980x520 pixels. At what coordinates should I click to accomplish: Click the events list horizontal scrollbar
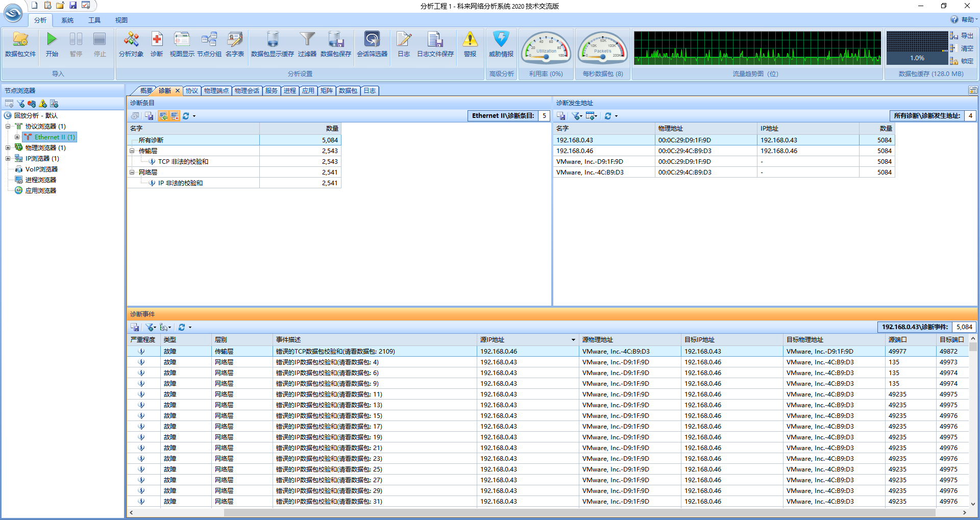pyautogui.click(x=579, y=512)
